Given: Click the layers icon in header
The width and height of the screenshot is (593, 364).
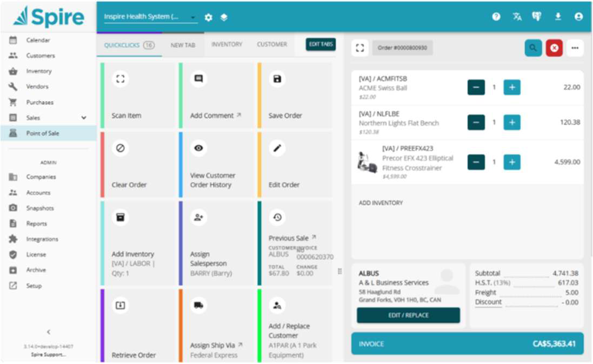Looking at the screenshot, I should click(224, 17).
